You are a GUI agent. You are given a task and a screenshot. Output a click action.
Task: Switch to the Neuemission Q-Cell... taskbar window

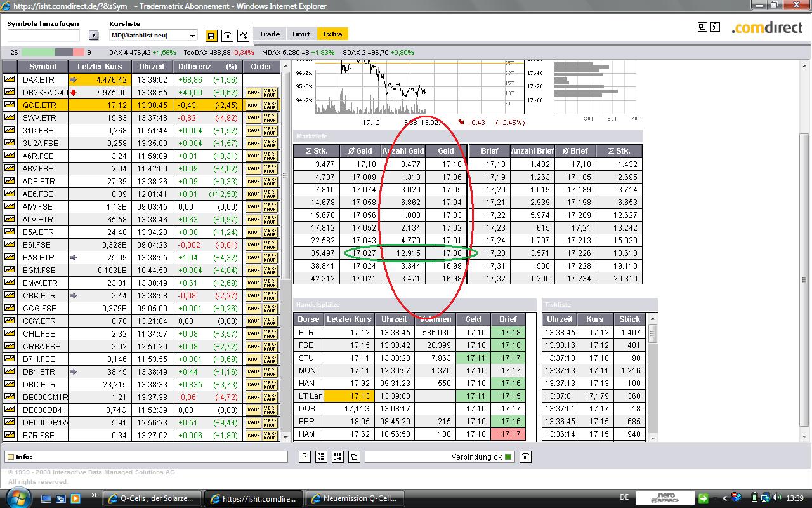tap(354, 498)
